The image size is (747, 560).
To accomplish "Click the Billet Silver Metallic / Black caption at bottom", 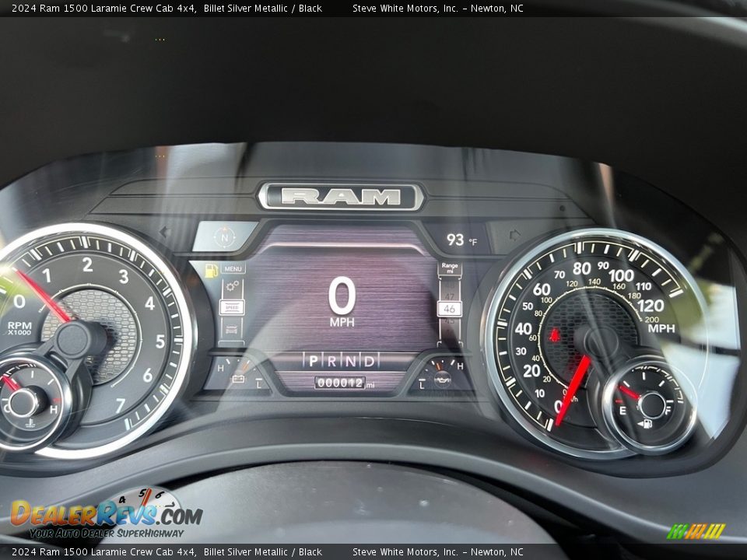I will tap(263, 552).
